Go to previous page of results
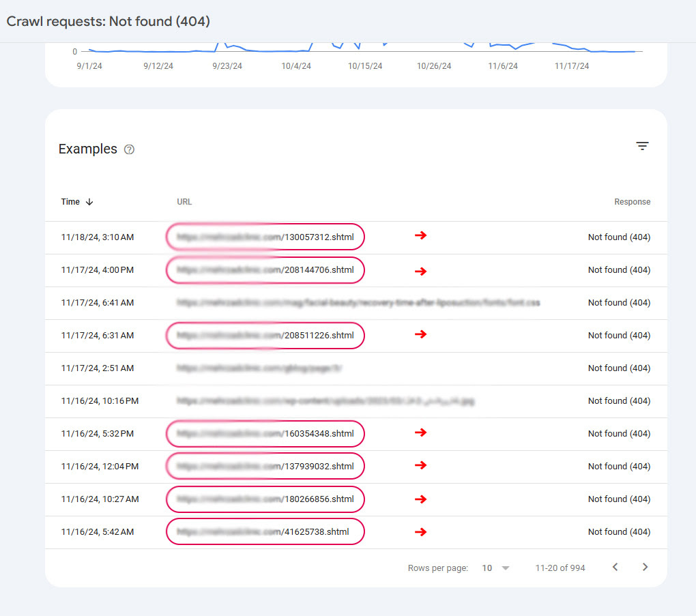Screen dimensions: 696x616 [615, 568]
